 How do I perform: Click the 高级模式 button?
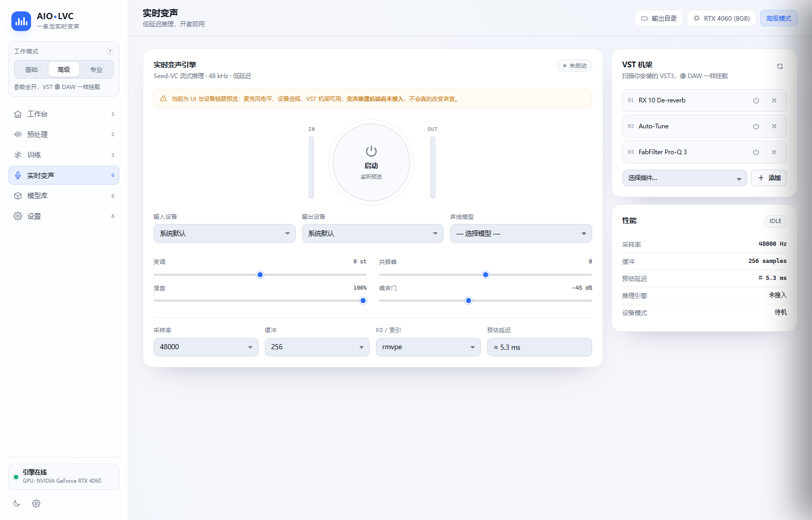click(779, 18)
